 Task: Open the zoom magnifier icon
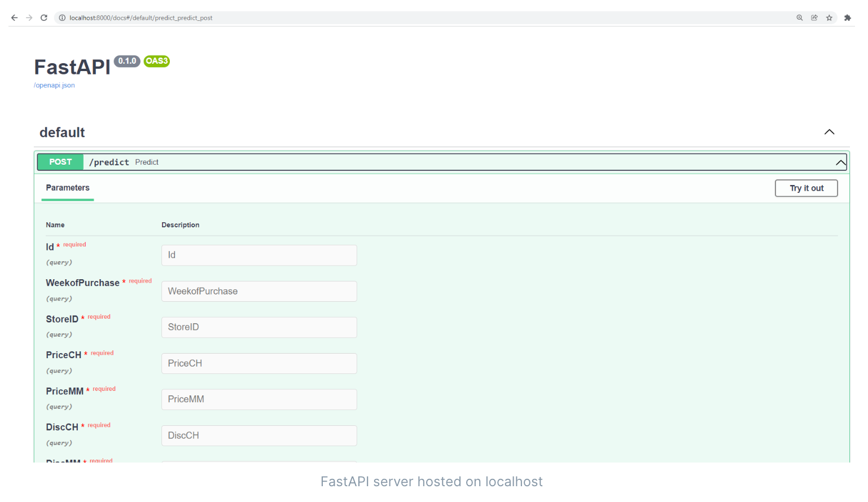(x=800, y=18)
